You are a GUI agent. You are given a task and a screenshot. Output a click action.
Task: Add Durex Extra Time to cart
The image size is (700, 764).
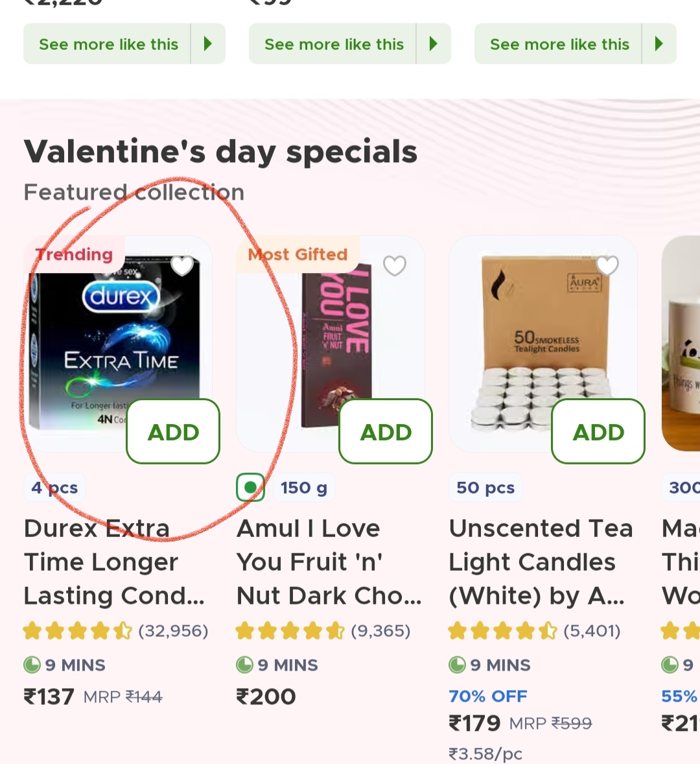[173, 431]
